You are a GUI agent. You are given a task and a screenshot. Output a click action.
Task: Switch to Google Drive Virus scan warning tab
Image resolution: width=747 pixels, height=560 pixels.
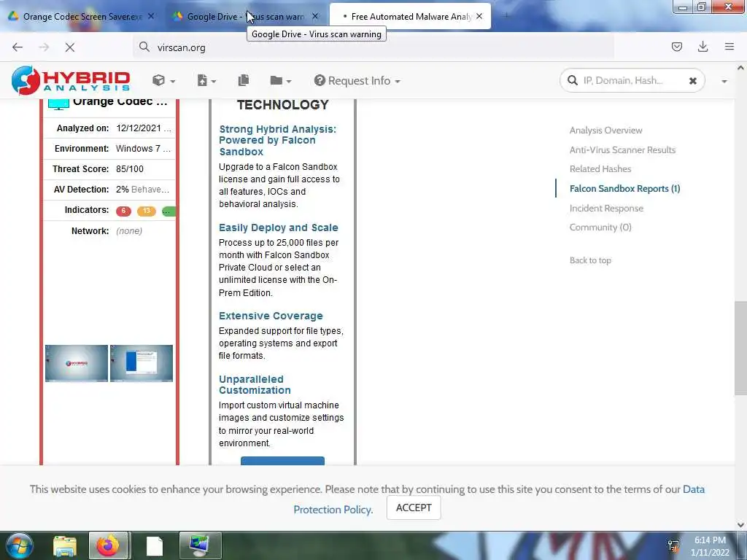pos(245,16)
